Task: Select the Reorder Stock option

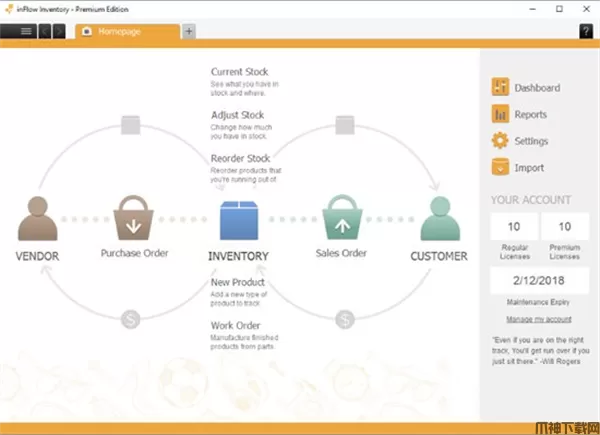Action: [x=240, y=158]
